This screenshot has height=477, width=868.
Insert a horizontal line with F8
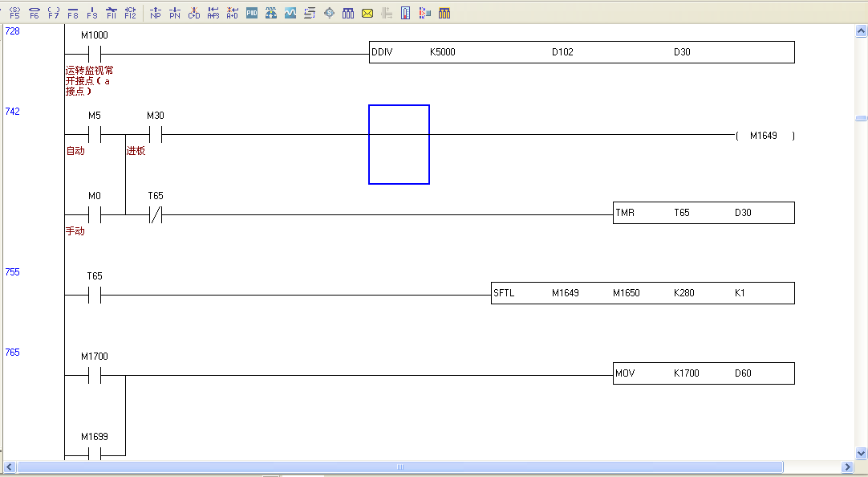[72, 13]
